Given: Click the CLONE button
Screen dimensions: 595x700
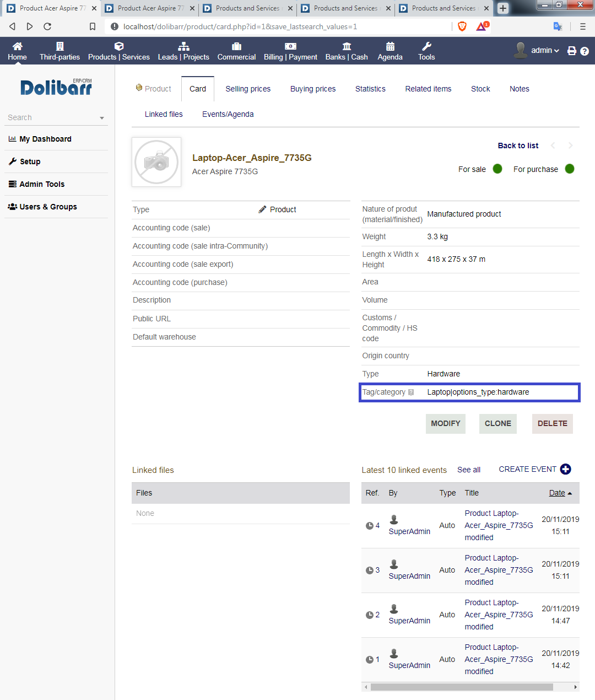Looking at the screenshot, I should click(498, 423).
